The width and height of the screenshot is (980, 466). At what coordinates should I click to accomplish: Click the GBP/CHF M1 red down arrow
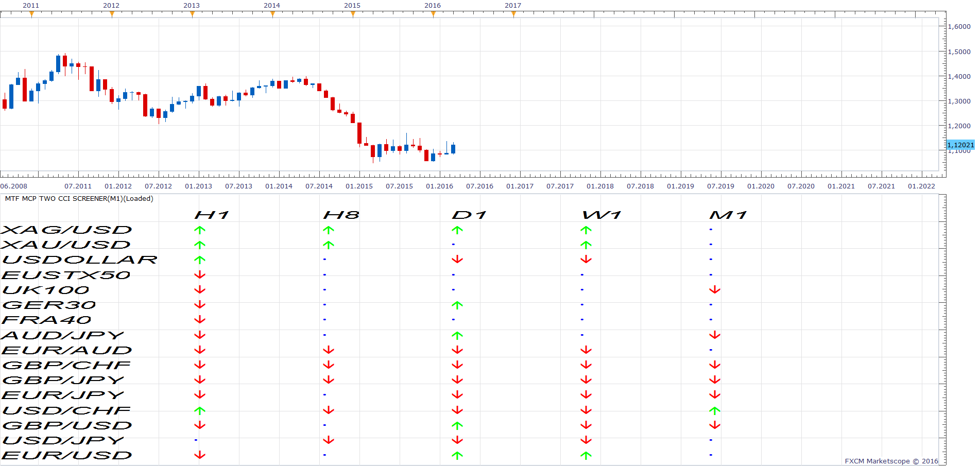[715, 365]
